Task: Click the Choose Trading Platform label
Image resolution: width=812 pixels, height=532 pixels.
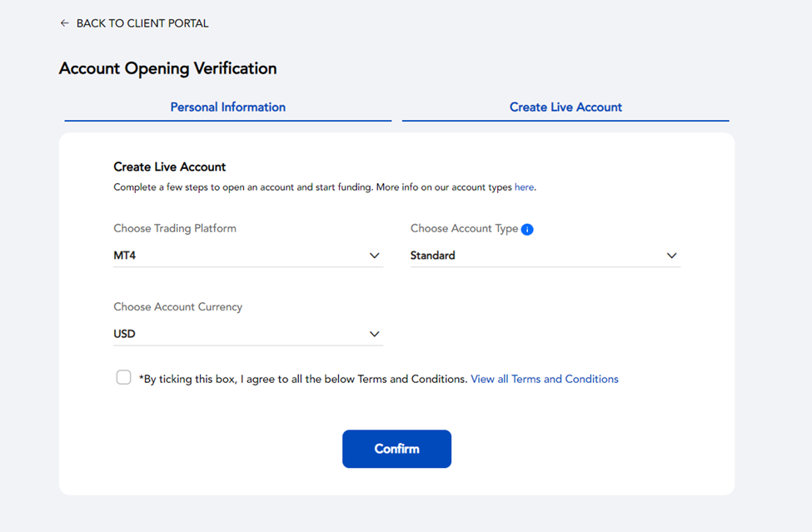Action: coord(175,229)
